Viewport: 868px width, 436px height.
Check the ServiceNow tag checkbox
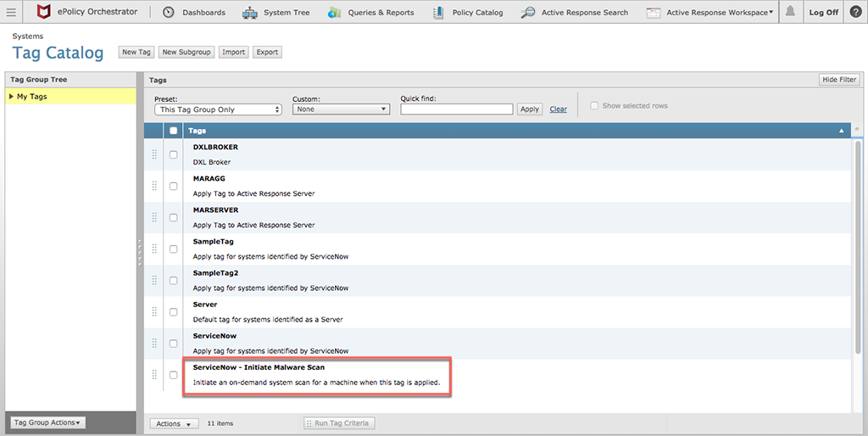click(173, 344)
